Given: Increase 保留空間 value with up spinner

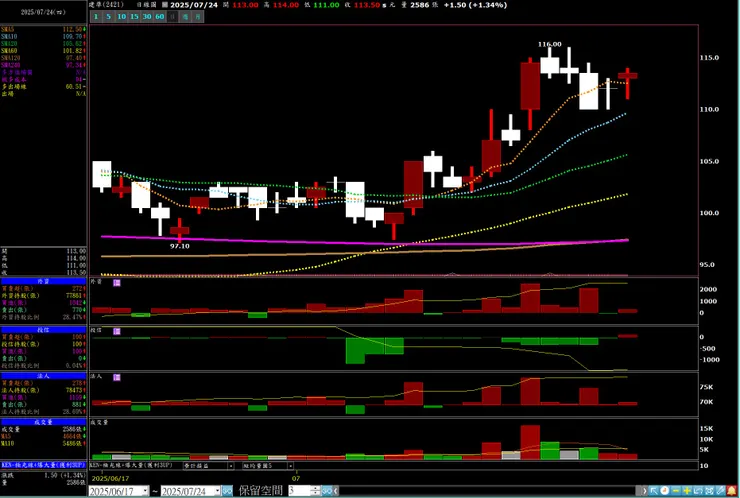Looking at the screenshot, I should point(316,488).
